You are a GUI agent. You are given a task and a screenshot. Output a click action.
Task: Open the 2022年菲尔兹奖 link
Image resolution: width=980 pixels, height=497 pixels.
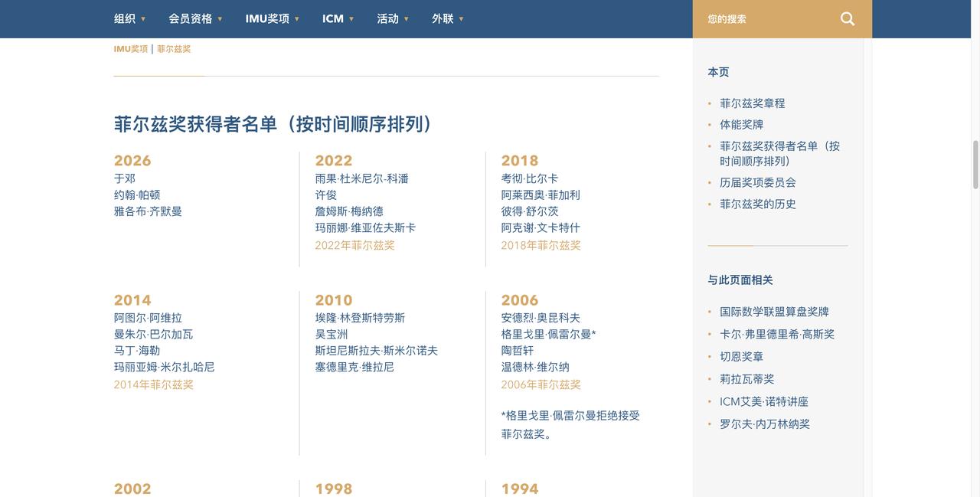(x=355, y=246)
